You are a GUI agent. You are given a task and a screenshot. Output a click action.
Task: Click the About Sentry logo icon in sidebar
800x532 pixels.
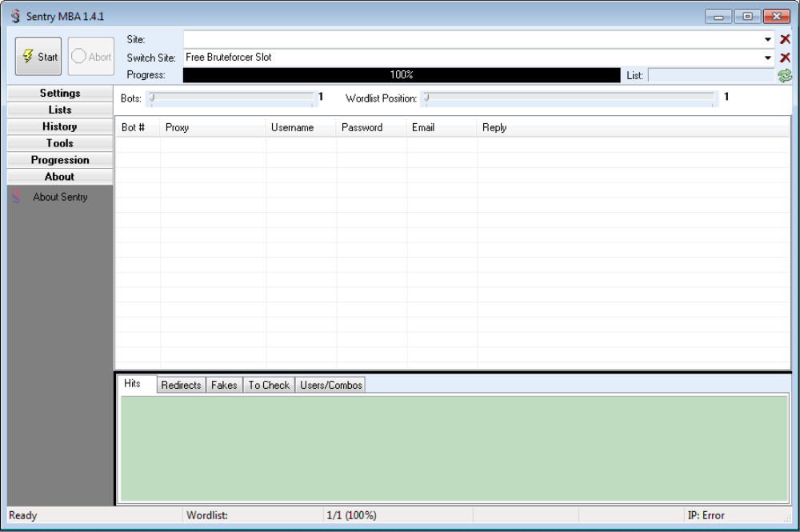(x=17, y=197)
